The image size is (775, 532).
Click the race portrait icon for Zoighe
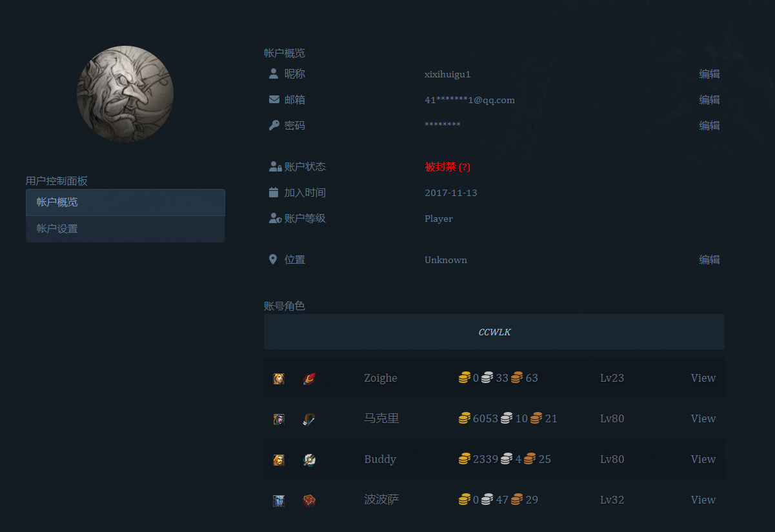tap(278, 379)
